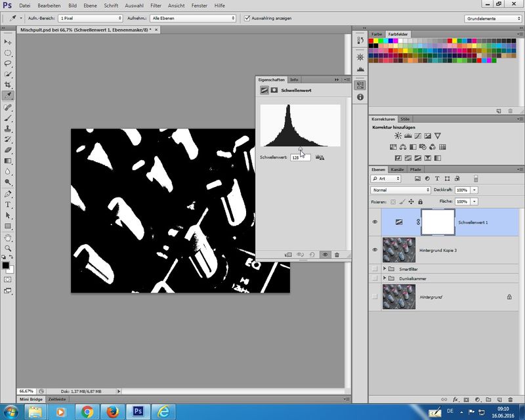The image size is (525, 420).
Task: Click the trash icon in Eigenschaften panel
Action: [x=337, y=255]
